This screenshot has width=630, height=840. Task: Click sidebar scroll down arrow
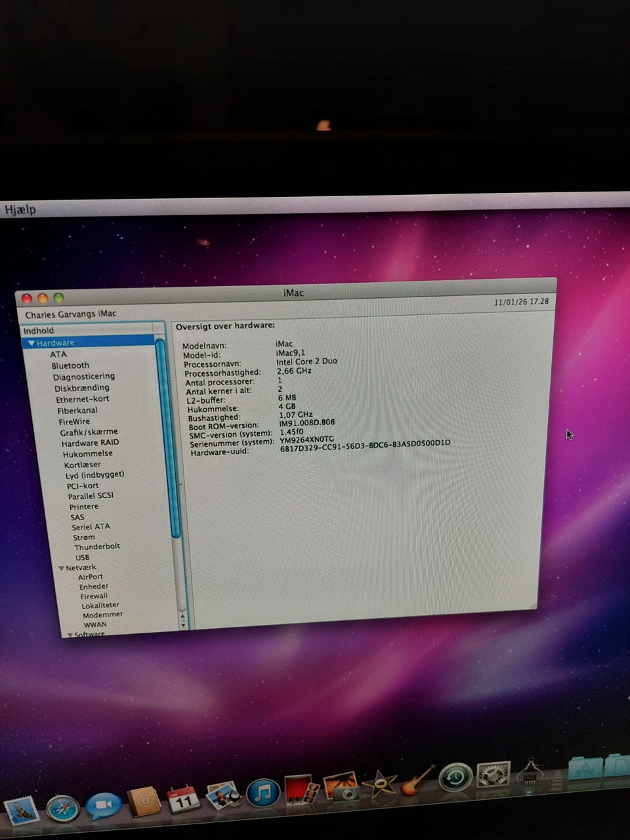[183, 626]
